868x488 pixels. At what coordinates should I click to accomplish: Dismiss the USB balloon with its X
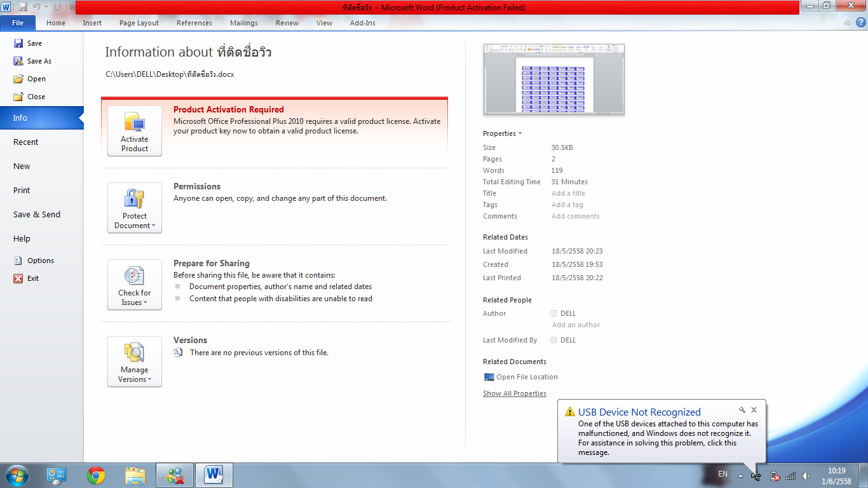(754, 410)
